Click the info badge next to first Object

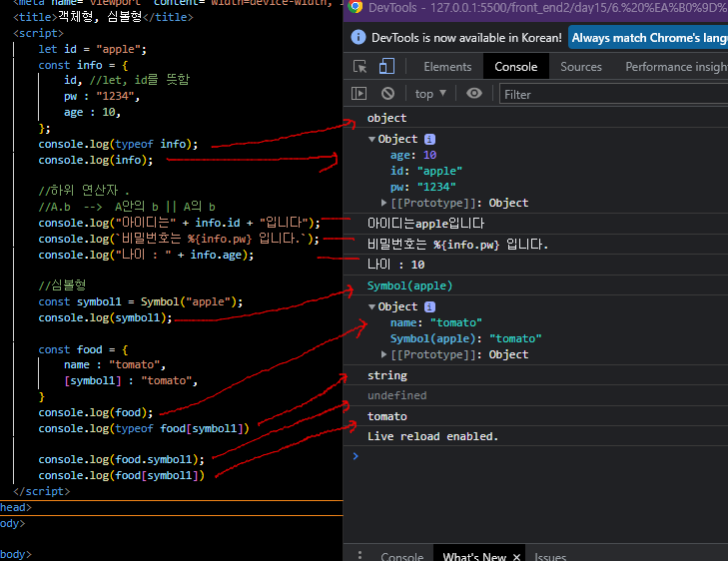click(x=430, y=139)
